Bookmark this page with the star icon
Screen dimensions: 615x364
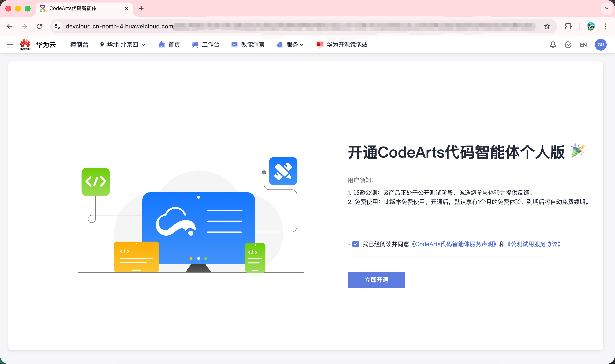pos(547,26)
